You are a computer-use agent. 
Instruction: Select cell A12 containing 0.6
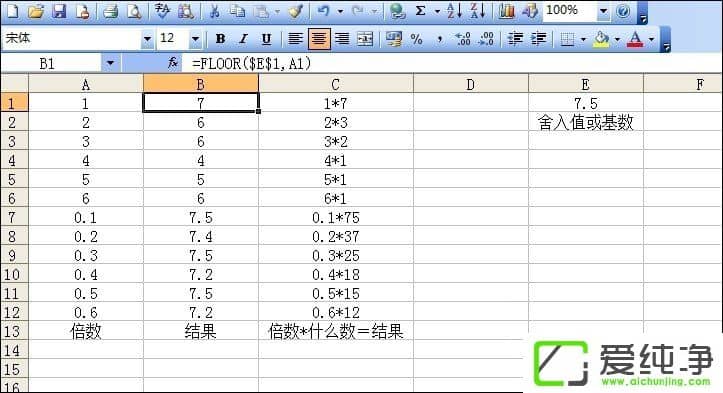(x=86, y=312)
